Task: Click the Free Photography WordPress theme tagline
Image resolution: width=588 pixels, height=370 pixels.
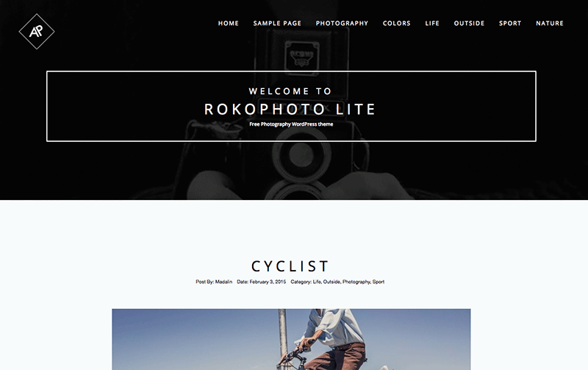Action: [x=291, y=124]
